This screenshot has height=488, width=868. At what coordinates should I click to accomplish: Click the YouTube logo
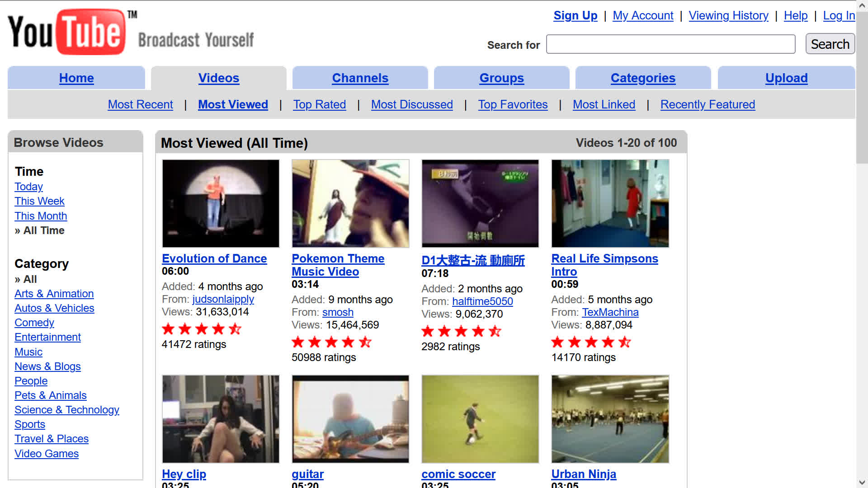pos(67,32)
